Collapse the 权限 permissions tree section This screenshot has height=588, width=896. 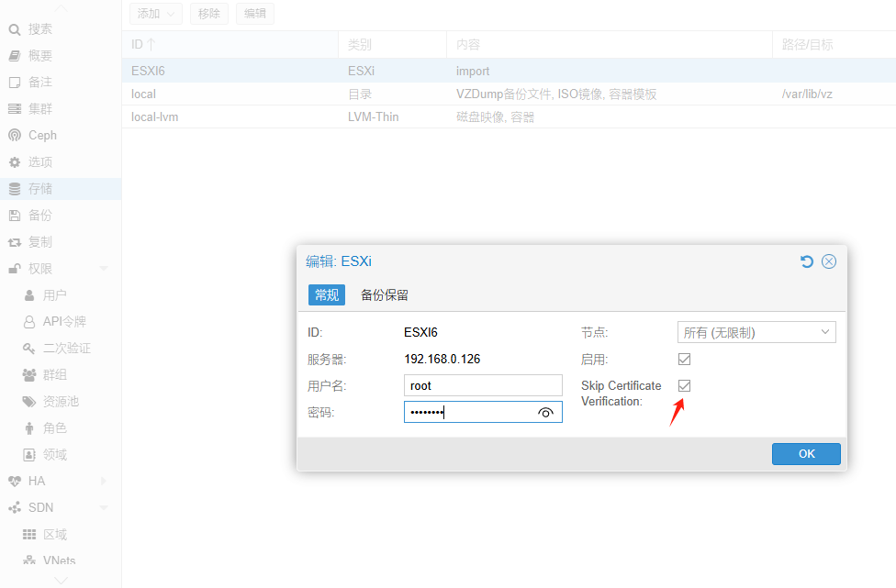pyautogui.click(x=103, y=269)
